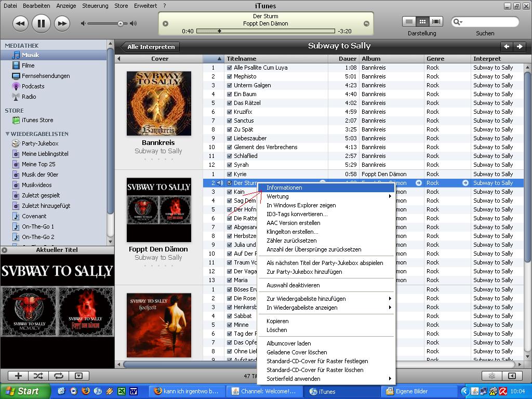The height and width of the screenshot is (399, 532).
Task: Add a new playlist with plus button
Action: [x=18, y=376]
